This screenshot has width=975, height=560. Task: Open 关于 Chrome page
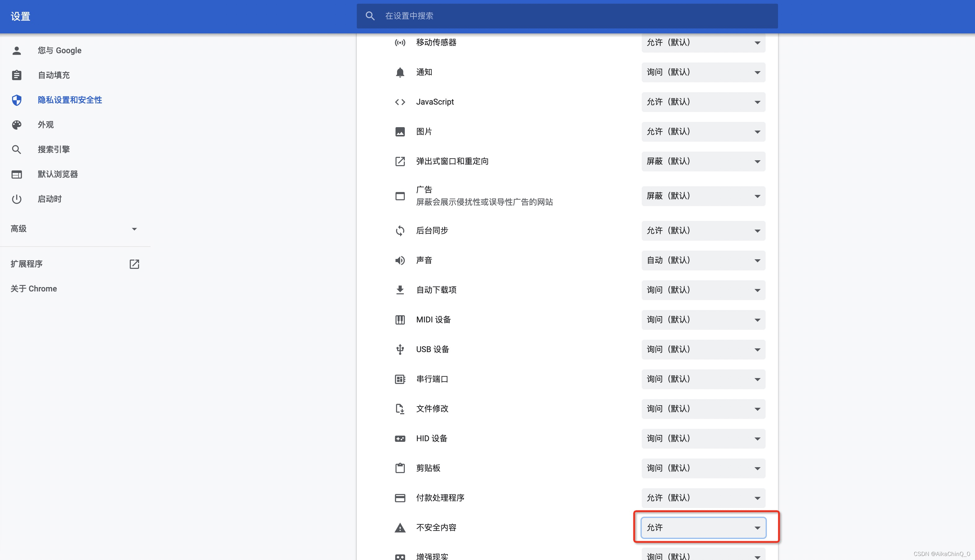click(x=34, y=289)
